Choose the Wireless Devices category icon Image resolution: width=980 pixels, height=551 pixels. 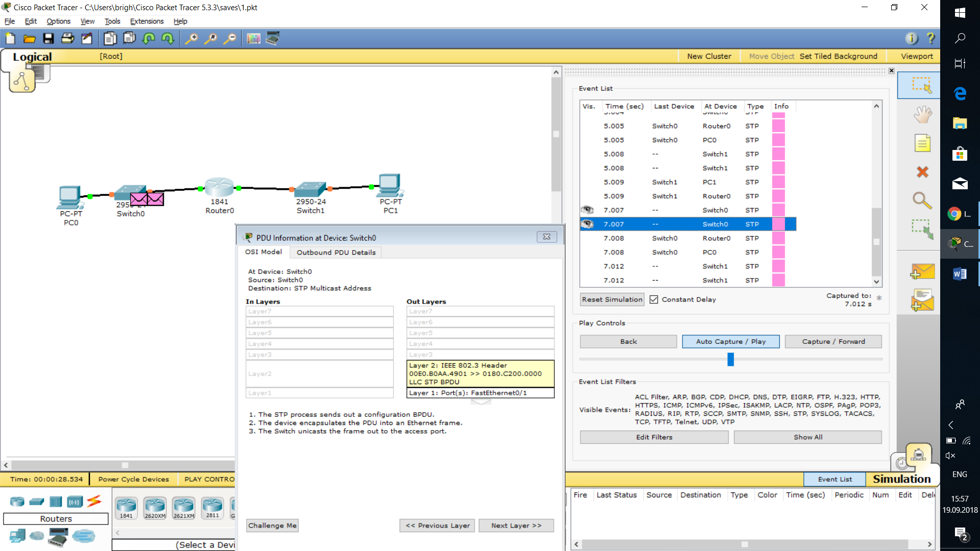75,502
